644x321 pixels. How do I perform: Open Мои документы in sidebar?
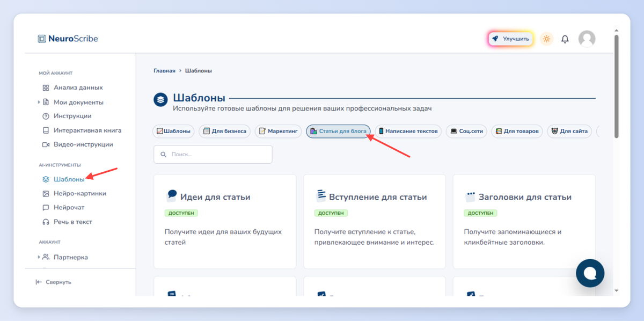[x=79, y=102]
